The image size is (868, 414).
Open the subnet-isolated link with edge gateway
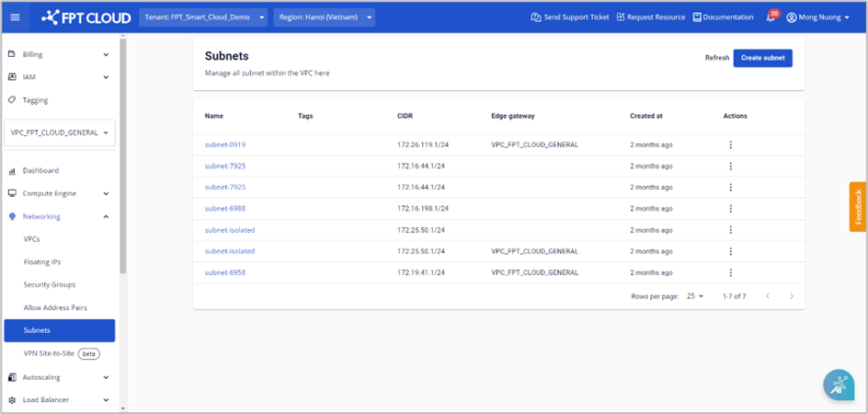[230, 251]
